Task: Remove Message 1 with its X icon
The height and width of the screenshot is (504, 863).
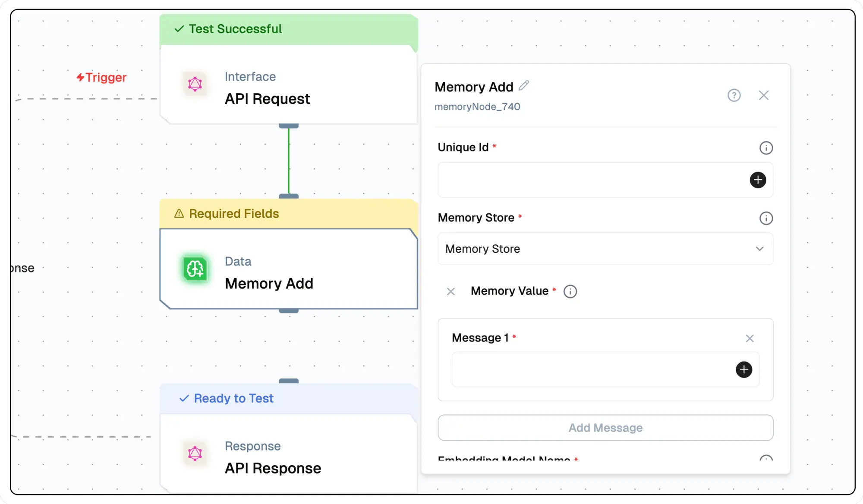Action: point(750,338)
